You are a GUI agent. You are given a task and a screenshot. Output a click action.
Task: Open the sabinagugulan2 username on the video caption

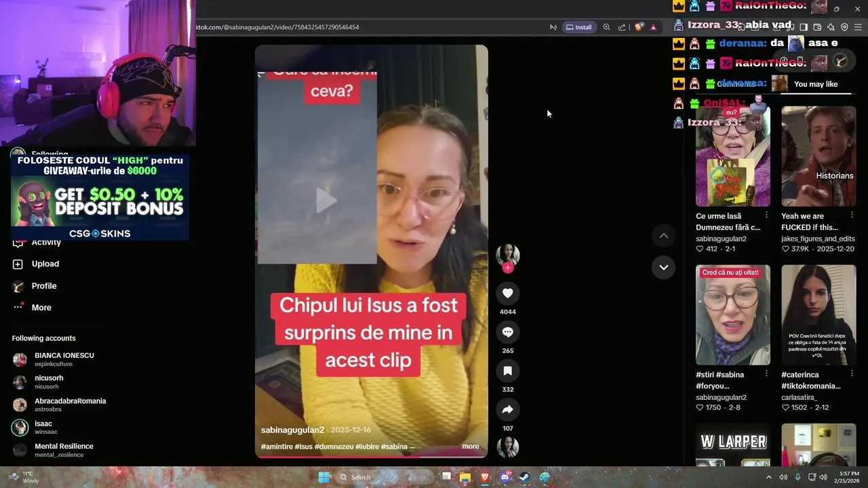click(292, 430)
